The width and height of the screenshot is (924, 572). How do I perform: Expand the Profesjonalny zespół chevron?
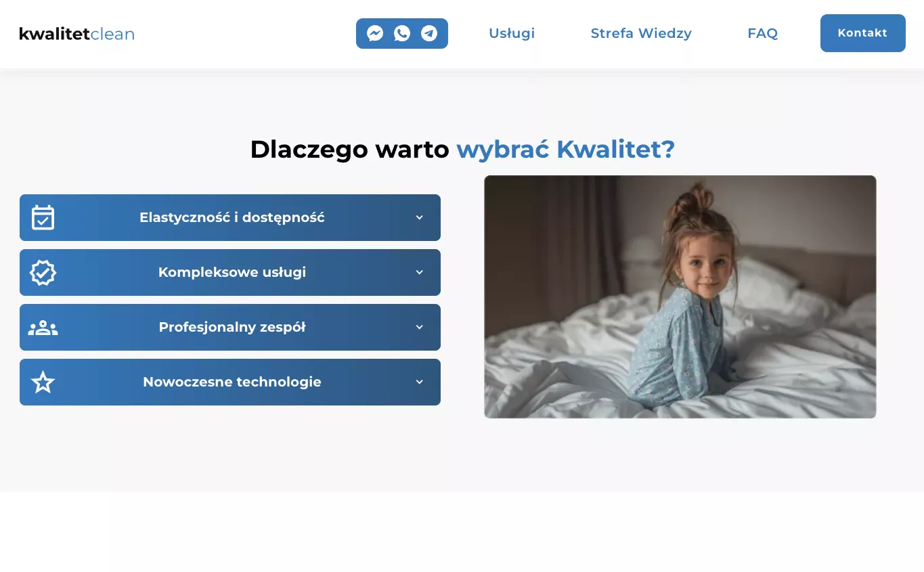[420, 327]
